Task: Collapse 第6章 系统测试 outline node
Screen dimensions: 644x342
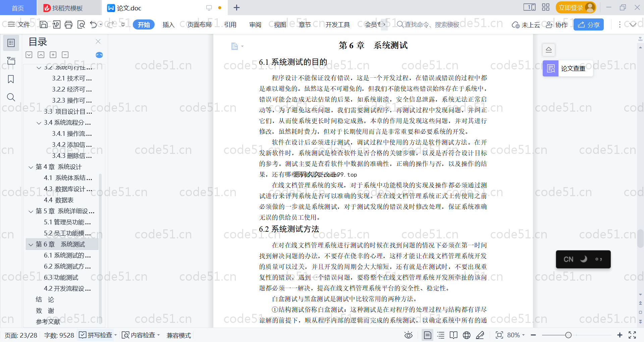Action: pos(31,244)
